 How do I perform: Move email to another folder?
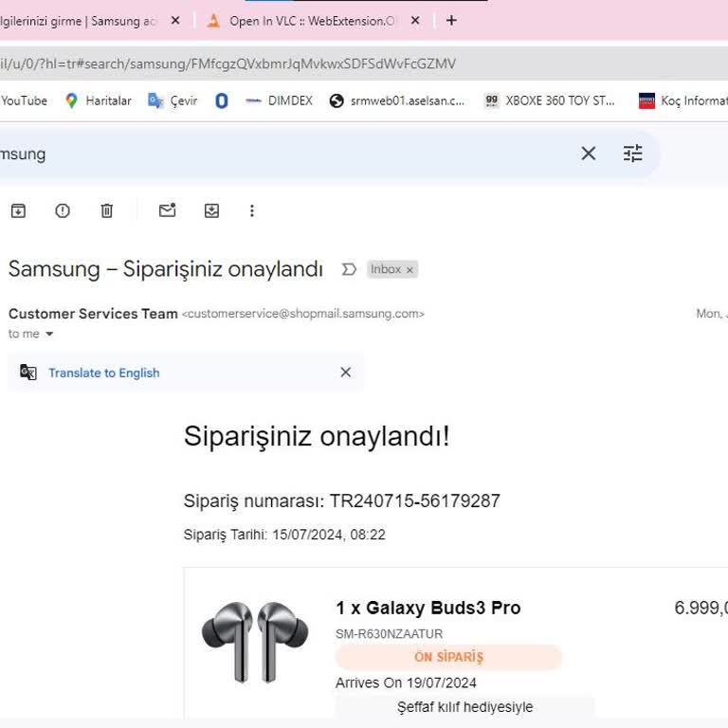point(211,210)
